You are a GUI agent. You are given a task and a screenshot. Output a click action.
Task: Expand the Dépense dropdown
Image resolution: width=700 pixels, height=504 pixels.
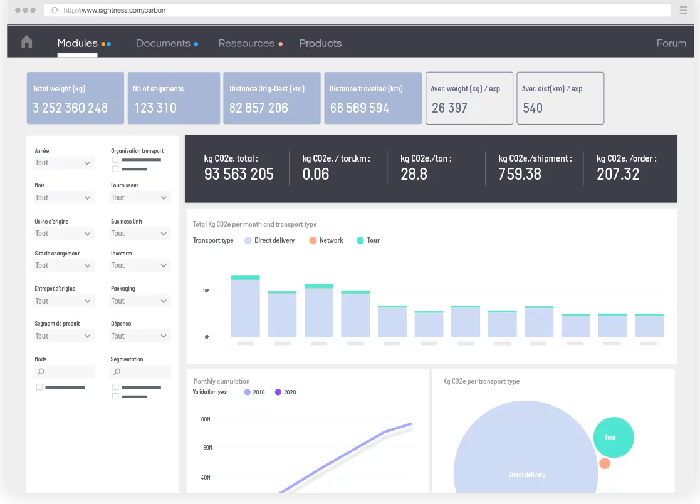point(140,336)
